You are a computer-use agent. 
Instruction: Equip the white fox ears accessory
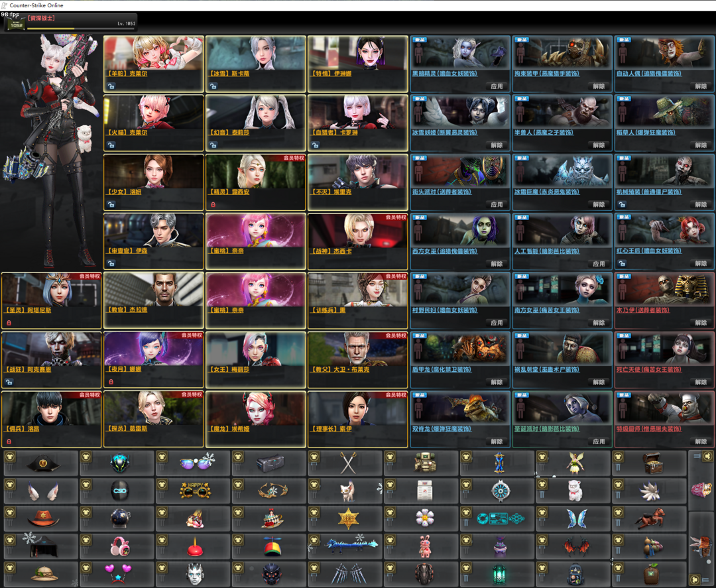point(42,492)
